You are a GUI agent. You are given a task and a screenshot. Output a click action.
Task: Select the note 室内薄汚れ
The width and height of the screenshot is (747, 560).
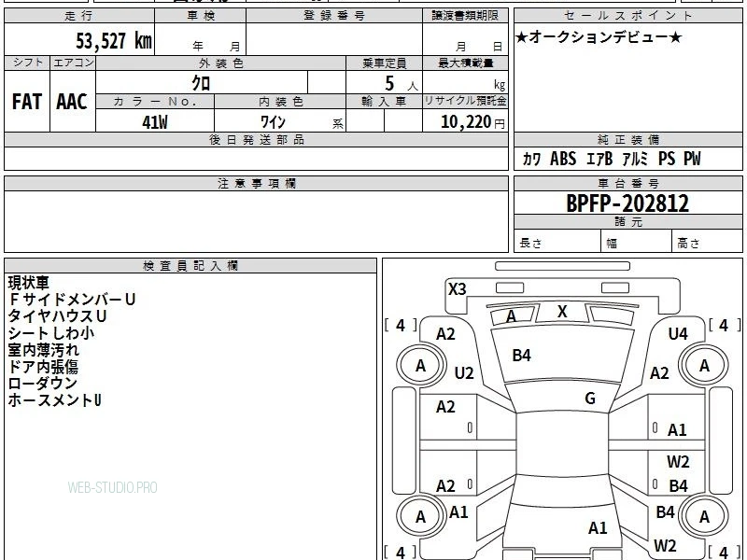[43, 350]
